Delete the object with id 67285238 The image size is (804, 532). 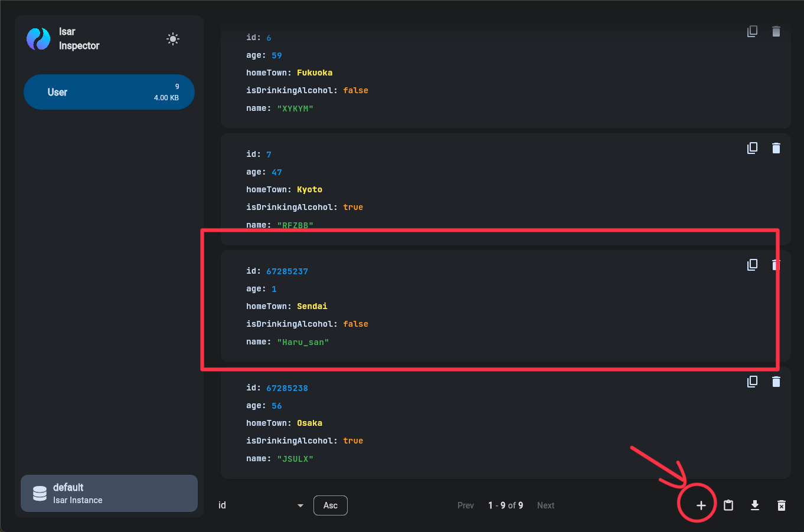coord(776,382)
